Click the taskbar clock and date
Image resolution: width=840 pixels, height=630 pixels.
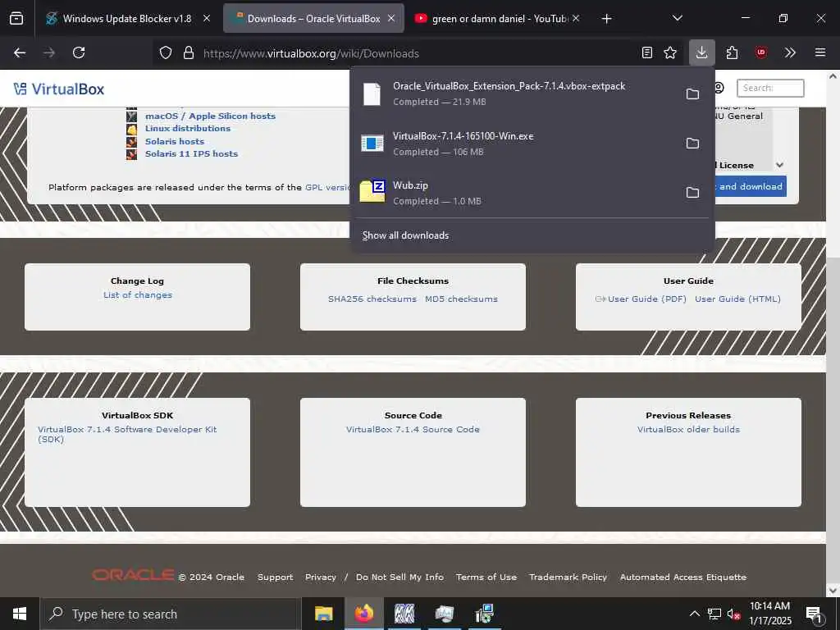tap(769, 614)
